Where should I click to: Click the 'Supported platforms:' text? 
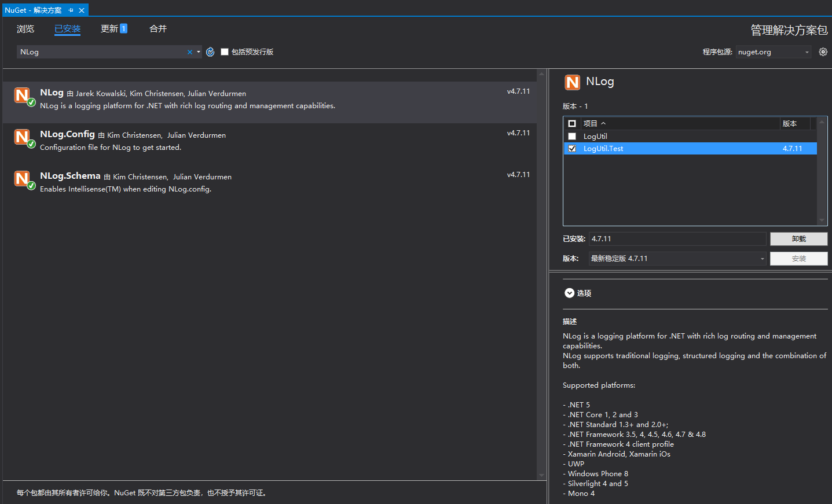point(599,385)
